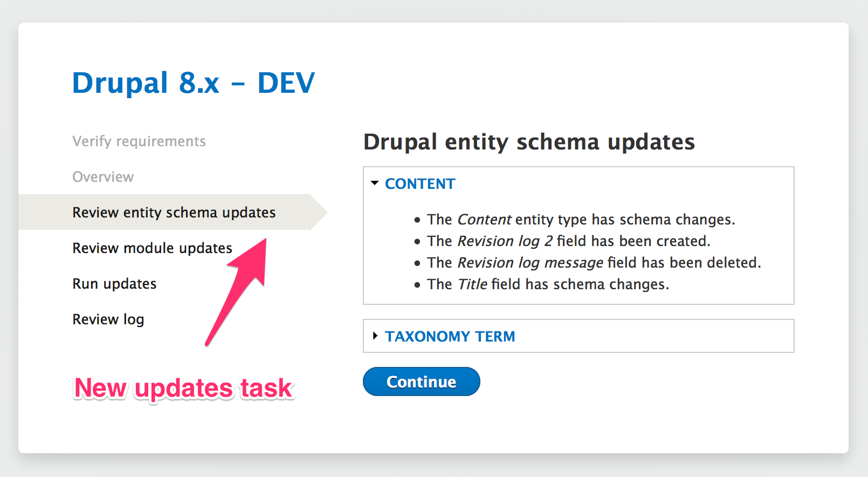Select the Overview step

tap(103, 177)
